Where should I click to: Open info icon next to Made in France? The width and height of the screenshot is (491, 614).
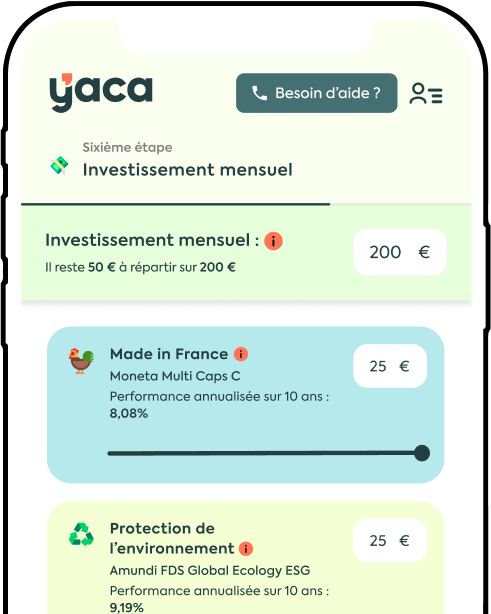(241, 354)
